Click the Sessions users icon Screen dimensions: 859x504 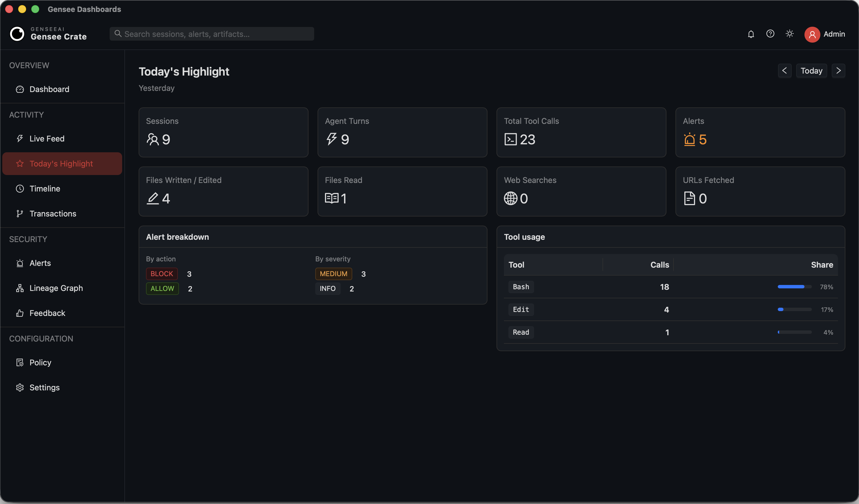tap(152, 139)
